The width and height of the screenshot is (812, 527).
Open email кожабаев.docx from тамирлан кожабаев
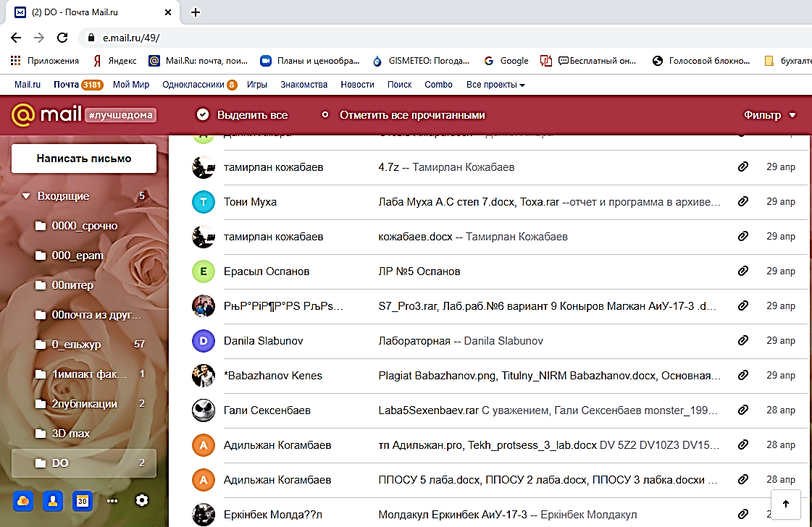coord(490,237)
